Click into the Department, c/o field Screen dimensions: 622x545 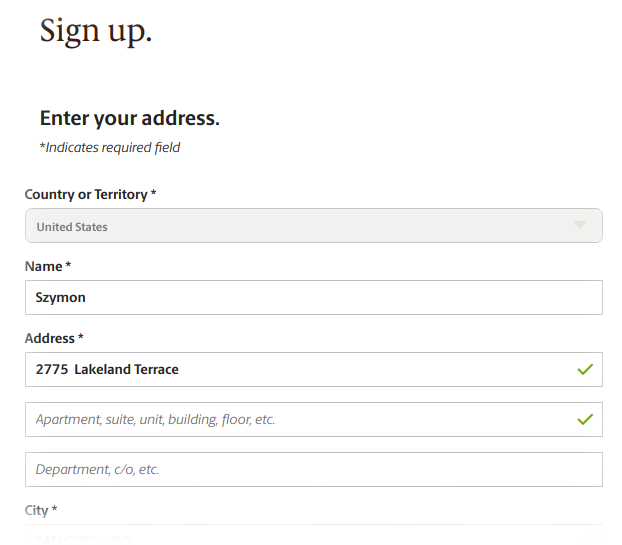314,469
